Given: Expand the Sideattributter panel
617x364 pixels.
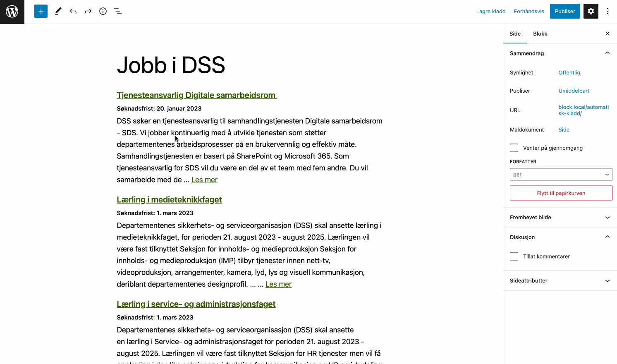Looking at the screenshot, I should click(560, 280).
